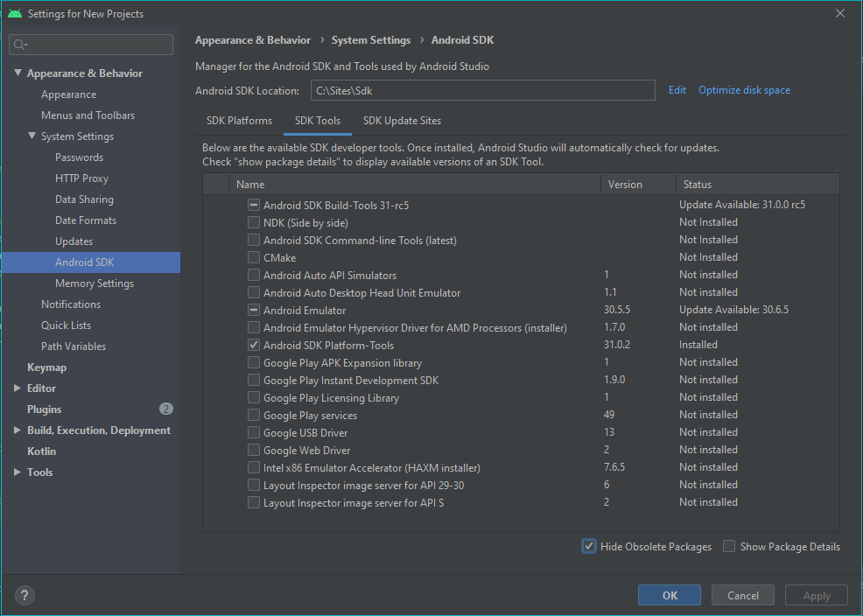Viewport: 863px width, 616px height.
Task: Expand Build, Execution, Deployment
Action: tap(15, 430)
